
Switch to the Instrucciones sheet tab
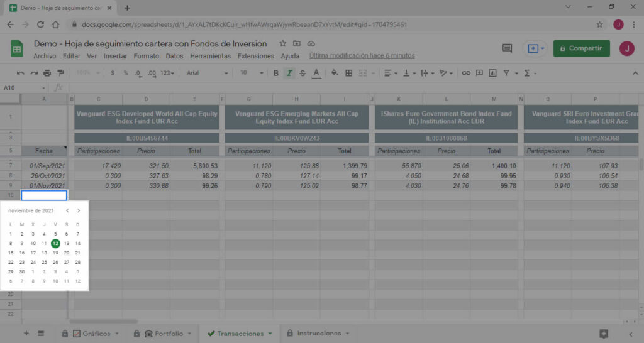(x=318, y=334)
